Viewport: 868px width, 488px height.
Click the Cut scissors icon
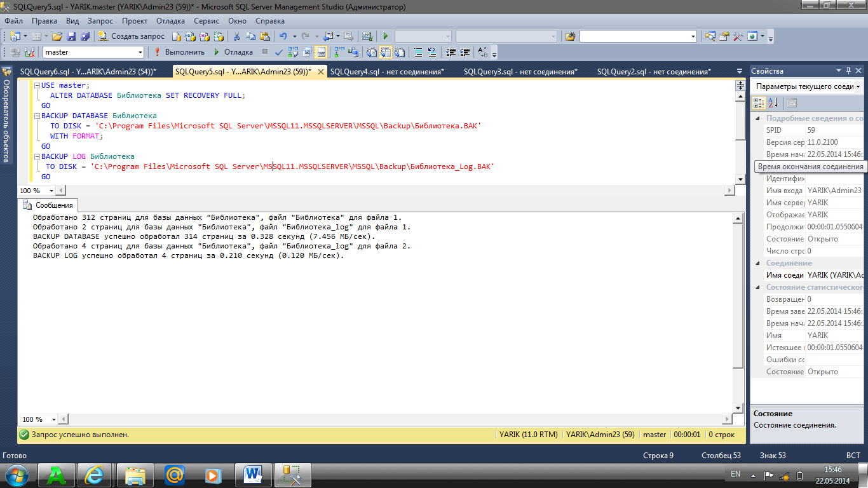pos(236,36)
